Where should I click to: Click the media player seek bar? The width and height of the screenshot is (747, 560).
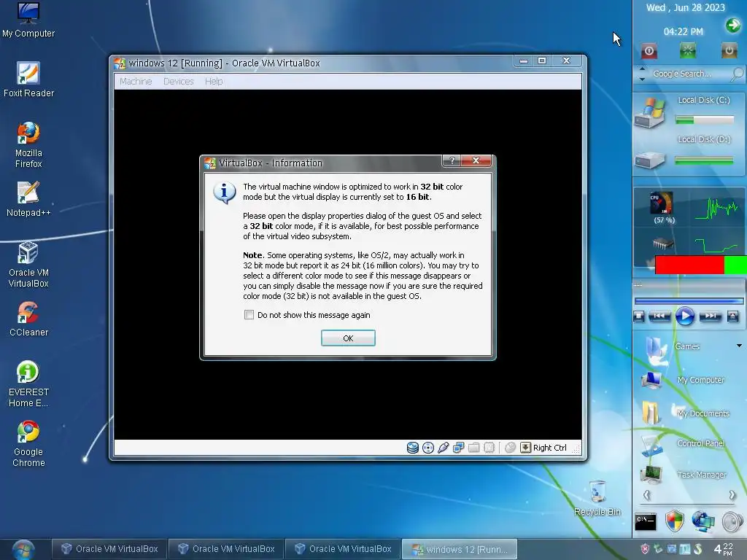coord(689,301)
